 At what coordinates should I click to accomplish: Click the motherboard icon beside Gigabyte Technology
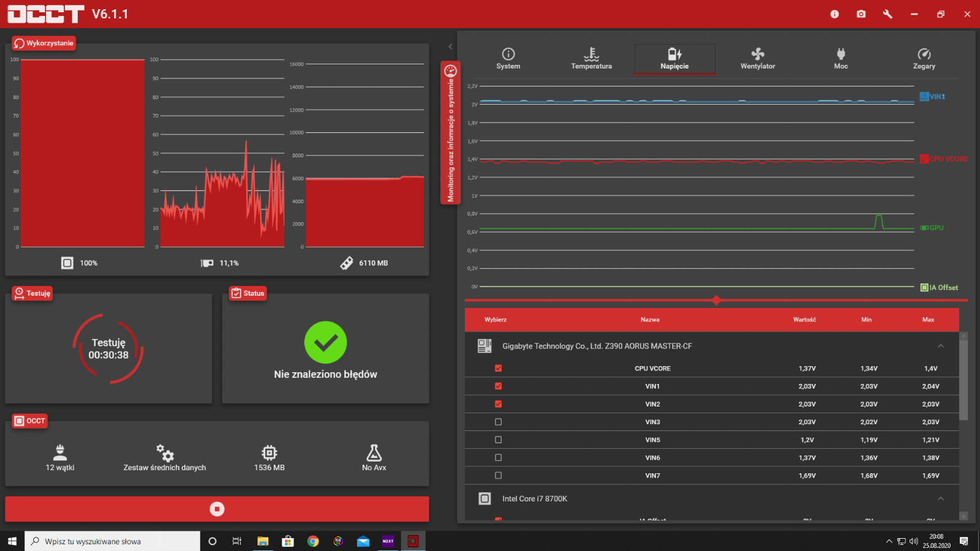point(484,346)
